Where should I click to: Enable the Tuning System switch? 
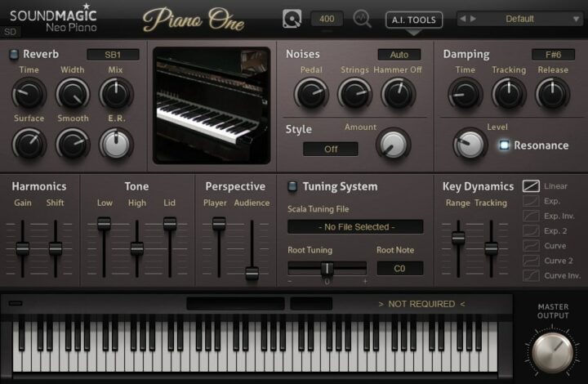coord(292,186)
